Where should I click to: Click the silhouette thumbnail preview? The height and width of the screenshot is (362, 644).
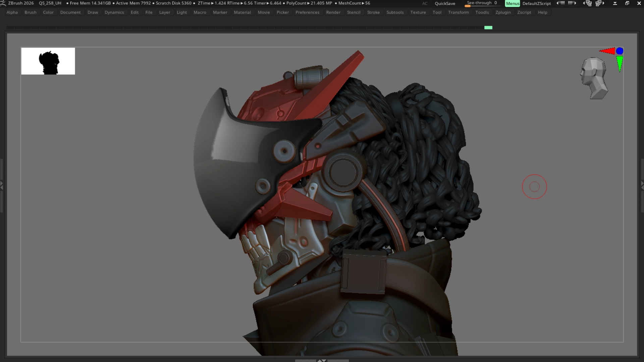point(48,61)
